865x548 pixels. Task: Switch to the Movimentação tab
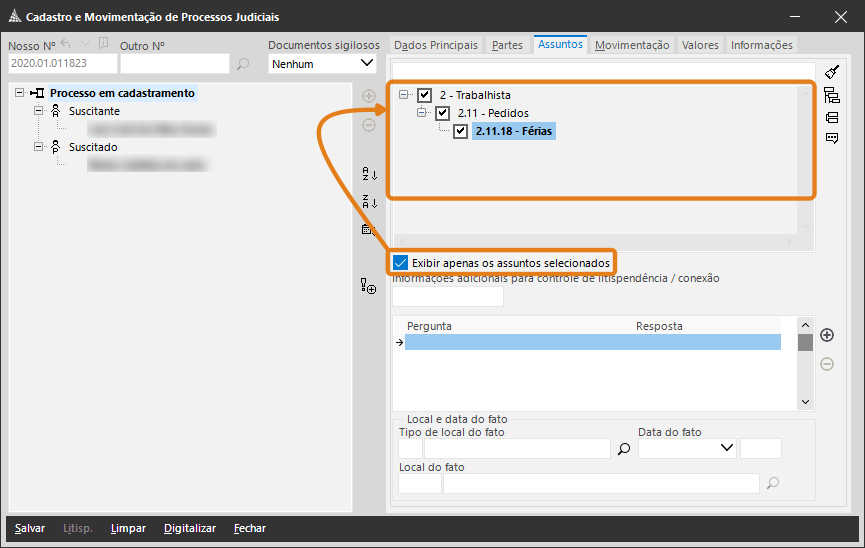pyautogui.click(x=632, y=45)
